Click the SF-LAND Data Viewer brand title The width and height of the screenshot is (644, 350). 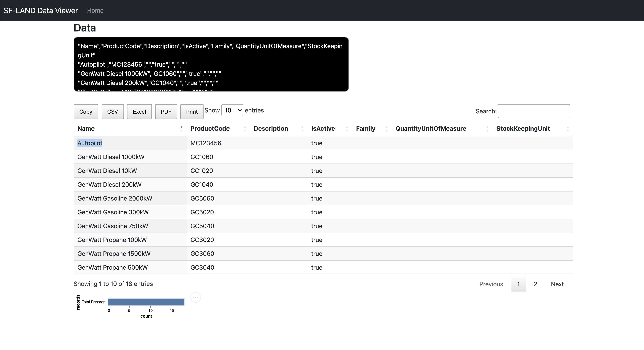[x=41, y=11]
